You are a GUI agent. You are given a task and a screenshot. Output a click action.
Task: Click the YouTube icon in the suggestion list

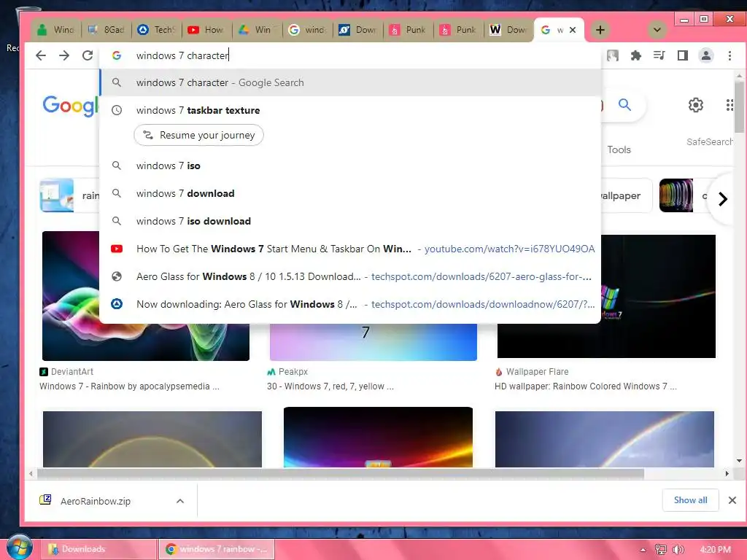coord(117,249)
